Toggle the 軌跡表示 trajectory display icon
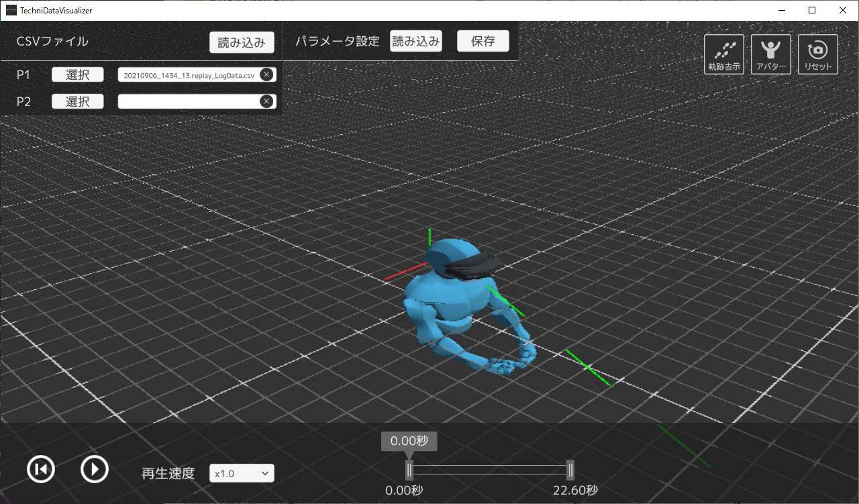 pyautogui.click(x=723, y=54)
